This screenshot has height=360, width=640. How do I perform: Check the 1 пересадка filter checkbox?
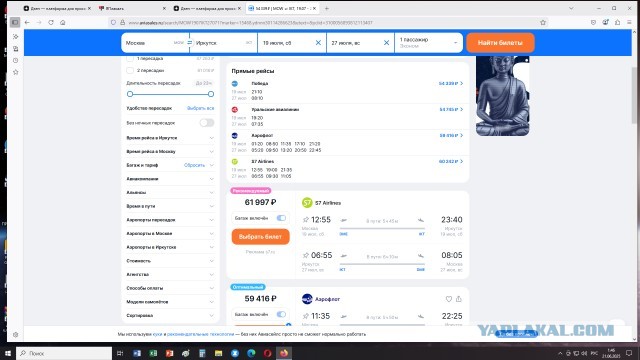pyautogui.click(x=130, y=58)
